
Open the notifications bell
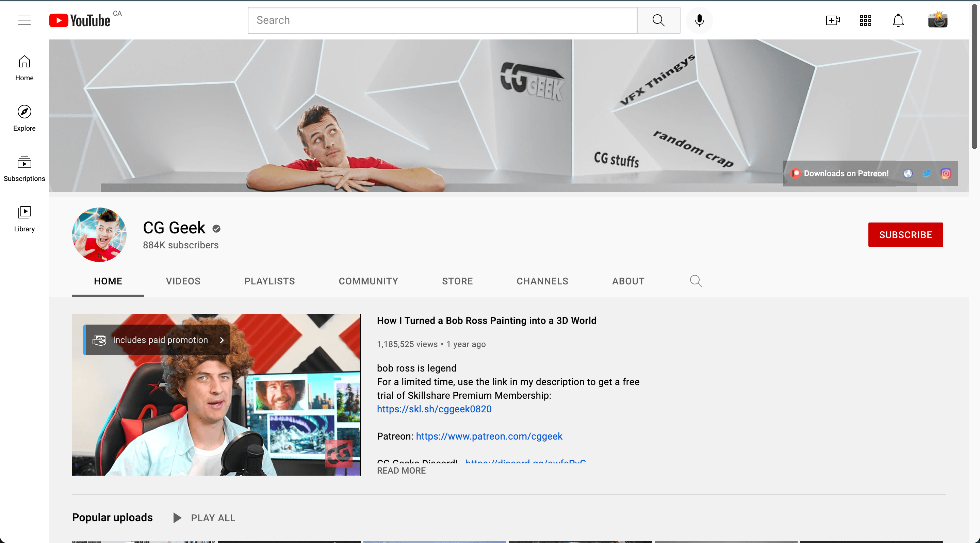[x=898, y=20]
